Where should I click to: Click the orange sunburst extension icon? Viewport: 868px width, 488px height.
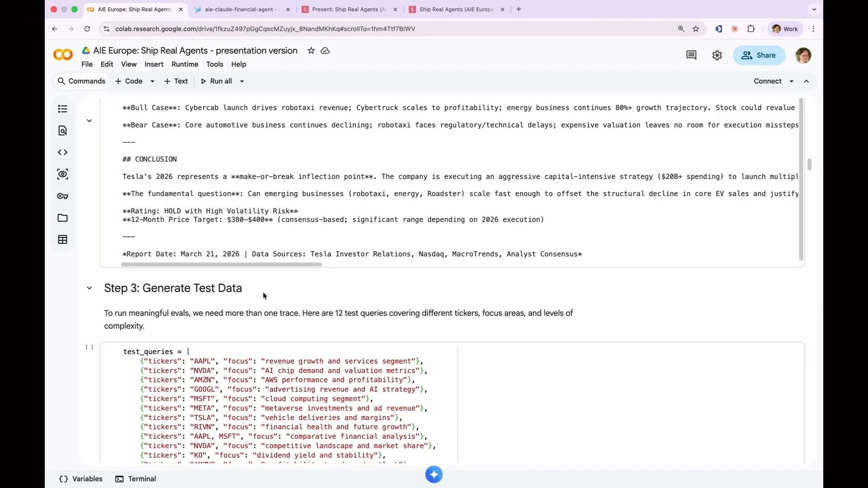point(735,29)
